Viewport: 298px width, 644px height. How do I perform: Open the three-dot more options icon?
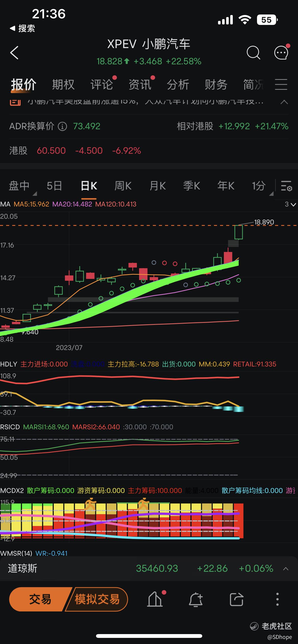[277, 599]
